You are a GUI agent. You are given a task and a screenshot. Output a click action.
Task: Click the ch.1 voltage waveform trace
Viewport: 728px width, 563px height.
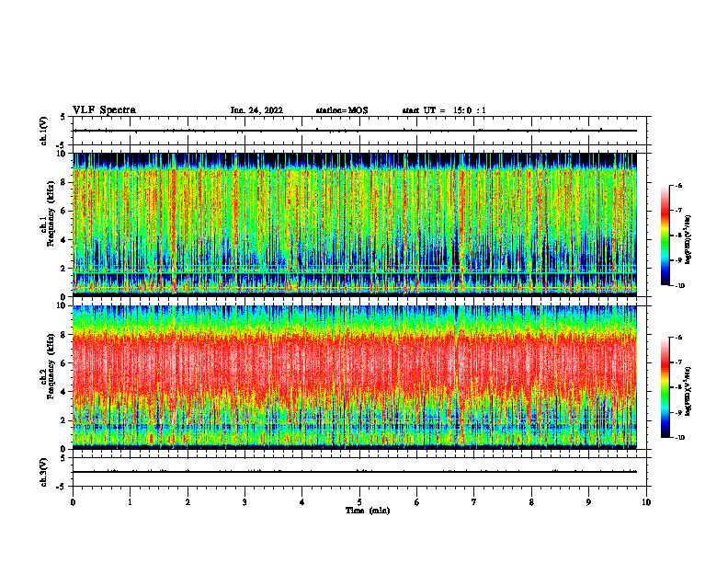click(355, 131)
